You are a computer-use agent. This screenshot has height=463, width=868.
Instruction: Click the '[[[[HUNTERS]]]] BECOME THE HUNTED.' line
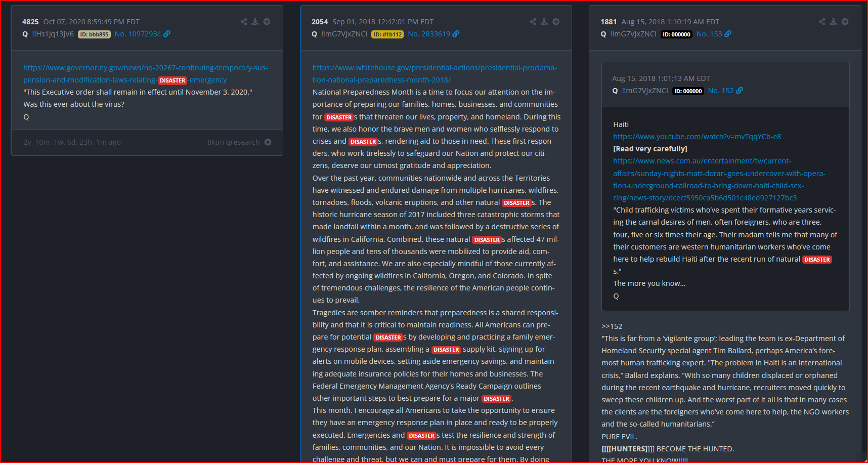(668, 449)
